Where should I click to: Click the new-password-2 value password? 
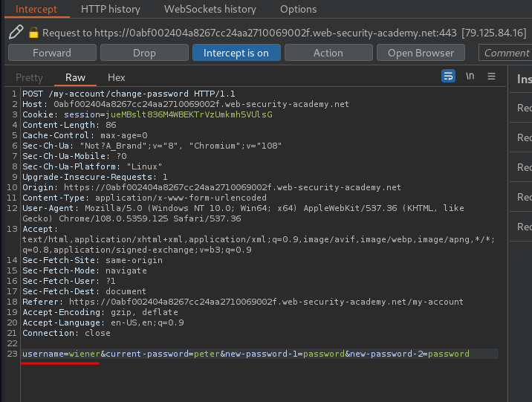tap(449, 354)
